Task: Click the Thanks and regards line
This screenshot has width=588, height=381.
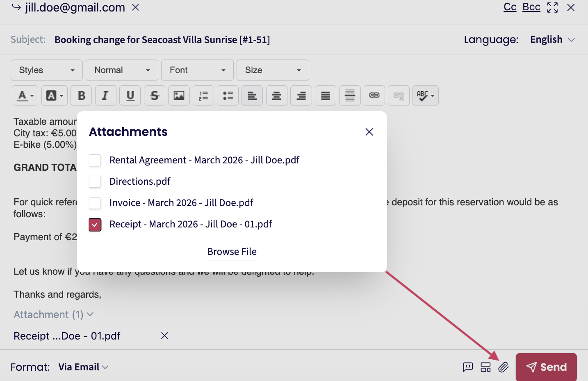Action: pyautogui.click(x=57, y=294)
